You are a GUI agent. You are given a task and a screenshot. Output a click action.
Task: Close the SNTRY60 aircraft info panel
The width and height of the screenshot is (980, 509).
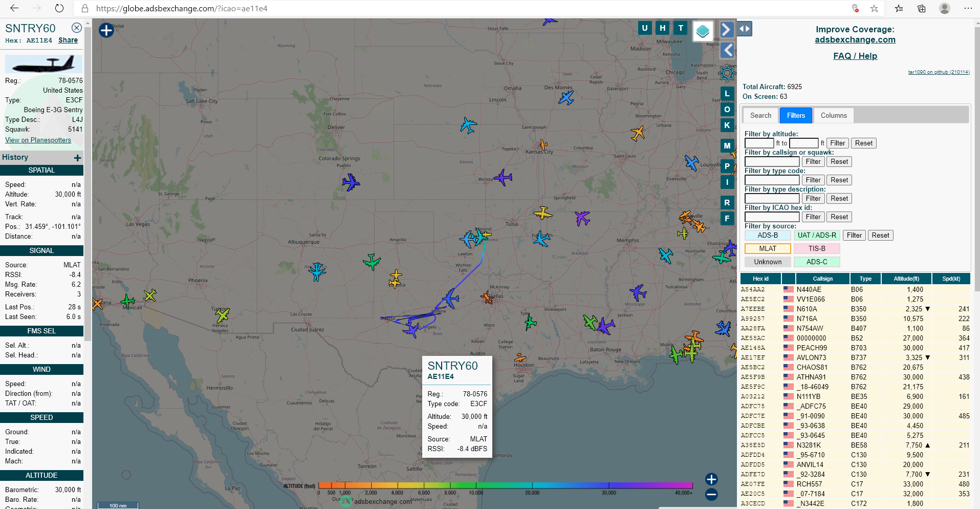click(76, 28)
